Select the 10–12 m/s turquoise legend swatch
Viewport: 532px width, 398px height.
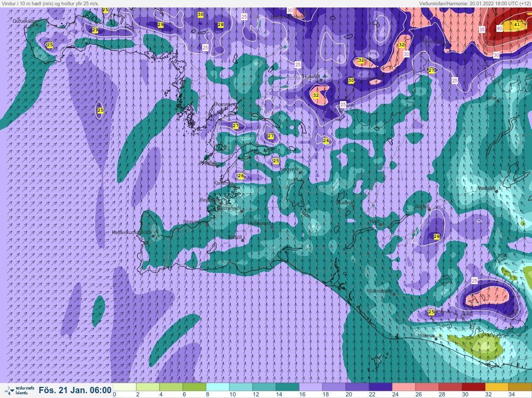pos(241,387)
